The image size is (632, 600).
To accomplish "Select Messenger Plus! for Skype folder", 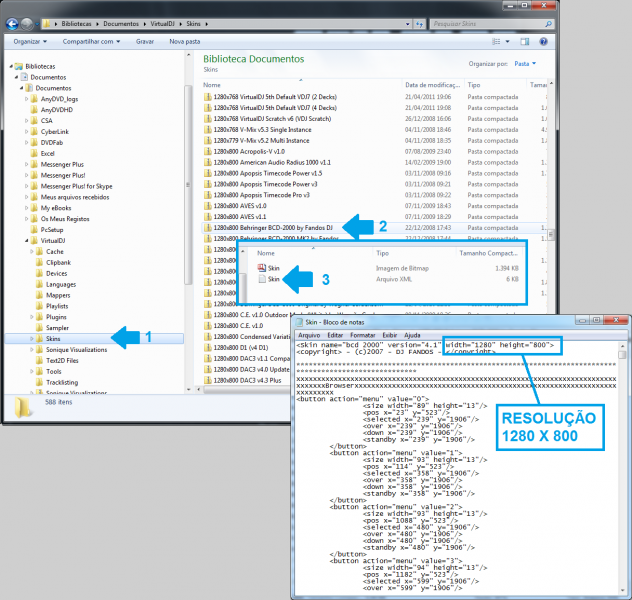I will pos(76,186).
